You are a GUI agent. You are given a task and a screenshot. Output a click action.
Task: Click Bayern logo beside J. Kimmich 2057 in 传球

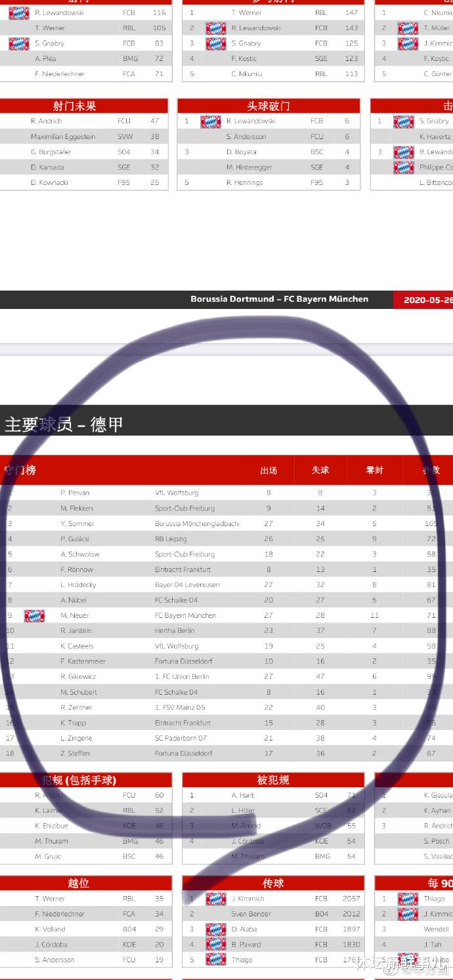coord(216,899)
